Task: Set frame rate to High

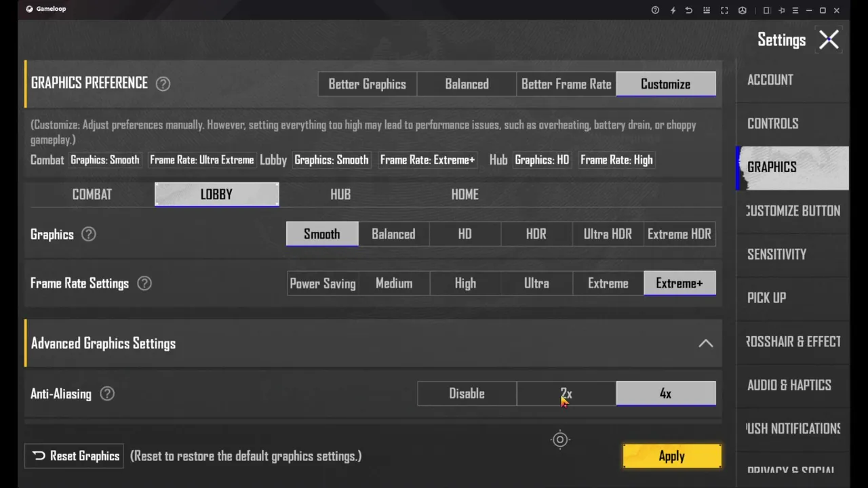Action: [465, 283]
